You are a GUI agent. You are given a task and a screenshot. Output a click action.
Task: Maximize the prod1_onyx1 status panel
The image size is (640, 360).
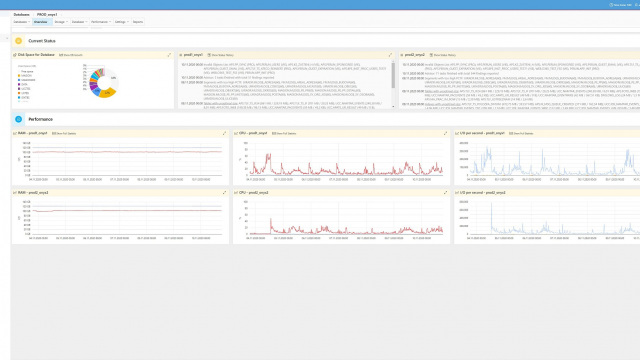tap(390, 55)
